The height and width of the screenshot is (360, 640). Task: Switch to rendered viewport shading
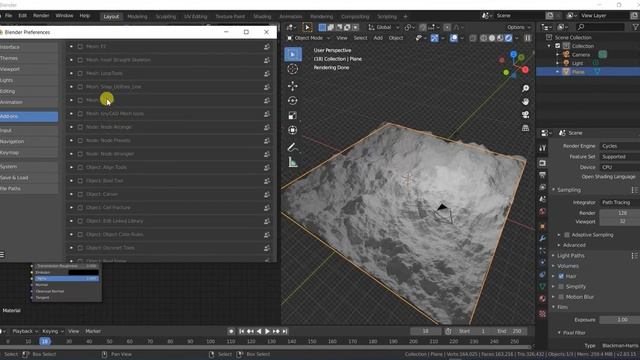click(508, 38)
